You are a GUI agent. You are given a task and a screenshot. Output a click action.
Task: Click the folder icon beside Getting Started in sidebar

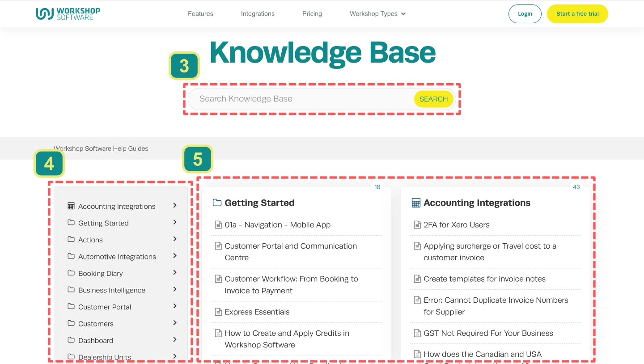tap(71, 222)
